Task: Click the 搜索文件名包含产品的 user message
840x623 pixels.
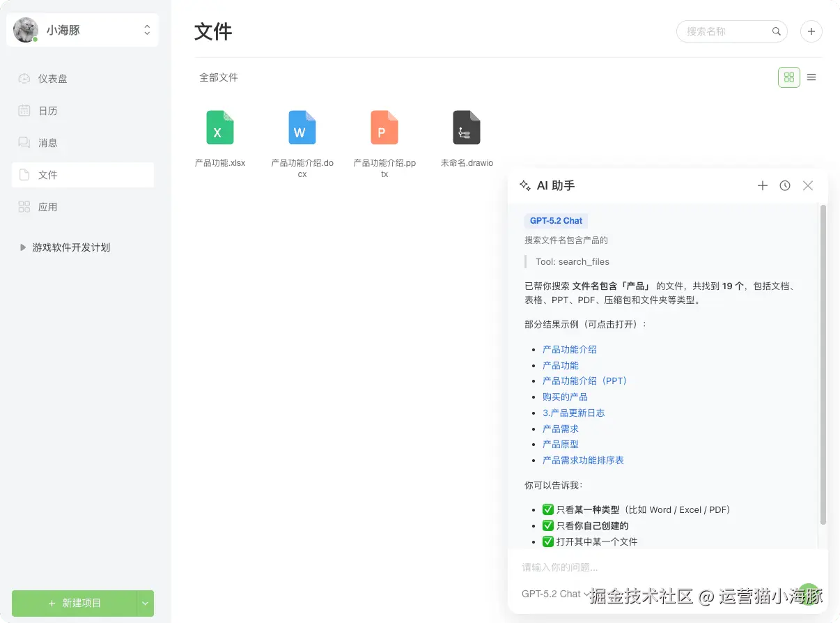Action: (x=566, y=240)
